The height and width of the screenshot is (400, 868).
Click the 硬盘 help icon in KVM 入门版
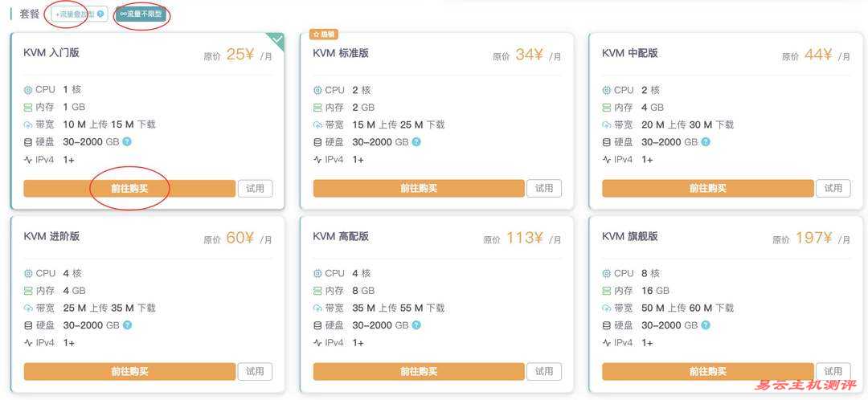(x=127, y=142)
